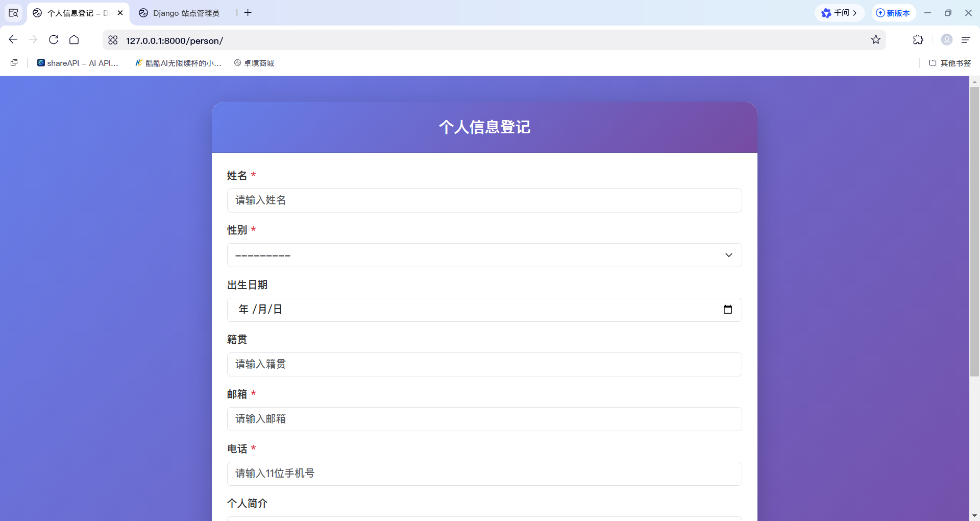Click the browser back arrow
The image size is (980, 521).
[x=13, y=40]
